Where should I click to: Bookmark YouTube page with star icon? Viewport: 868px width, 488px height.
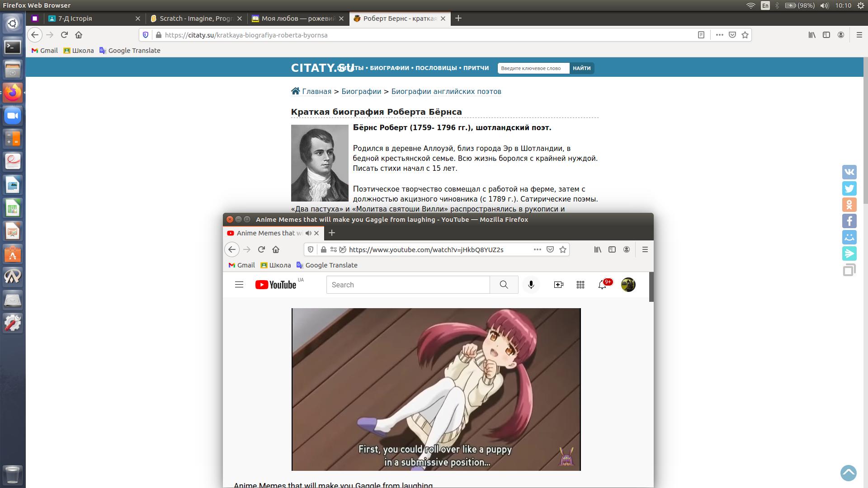click(563, 249)
